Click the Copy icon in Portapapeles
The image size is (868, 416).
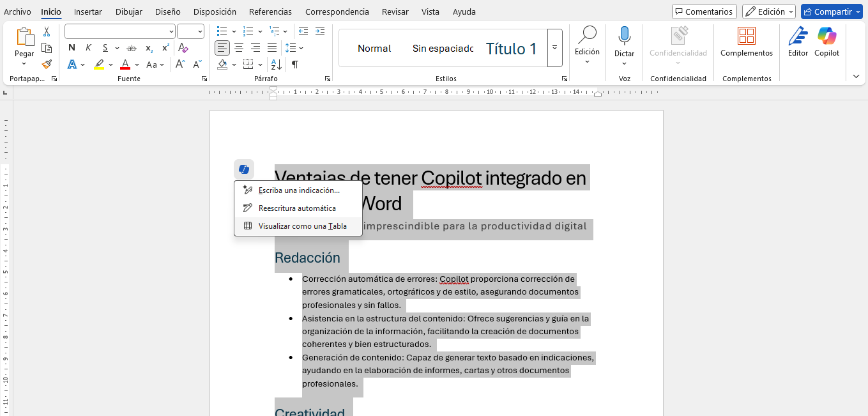tap(47, 48)
